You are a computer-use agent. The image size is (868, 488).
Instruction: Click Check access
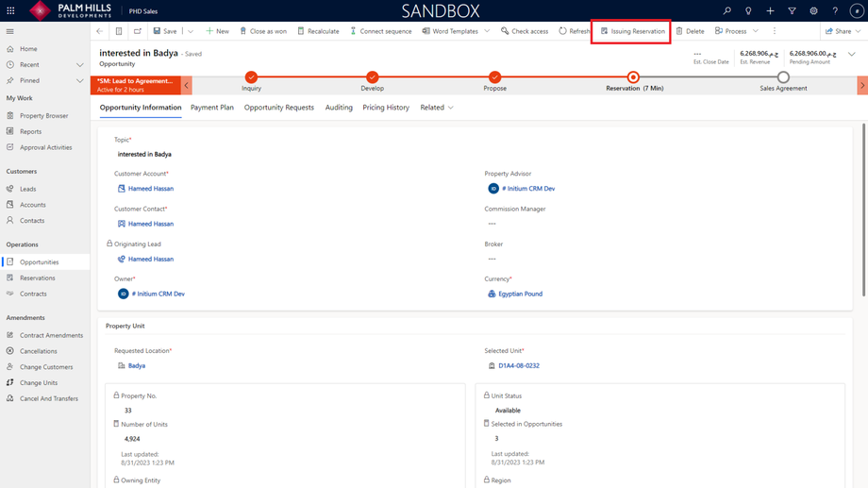coord(525,31)
